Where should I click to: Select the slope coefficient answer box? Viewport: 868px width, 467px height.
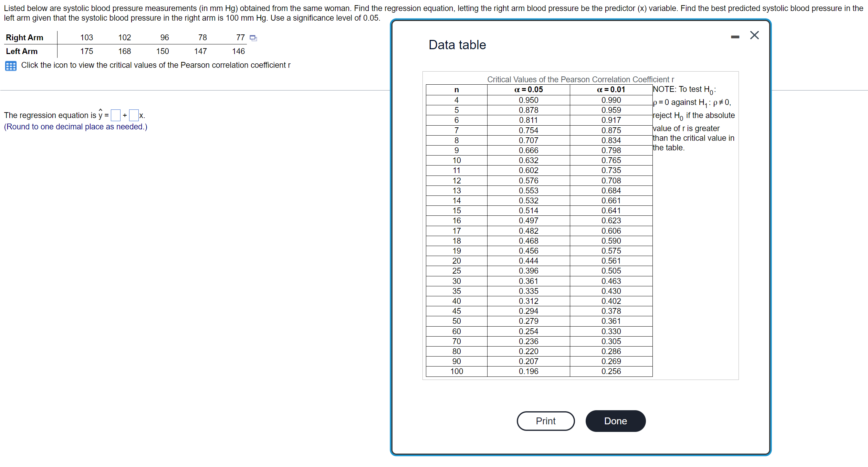click(x=134, y=115)
